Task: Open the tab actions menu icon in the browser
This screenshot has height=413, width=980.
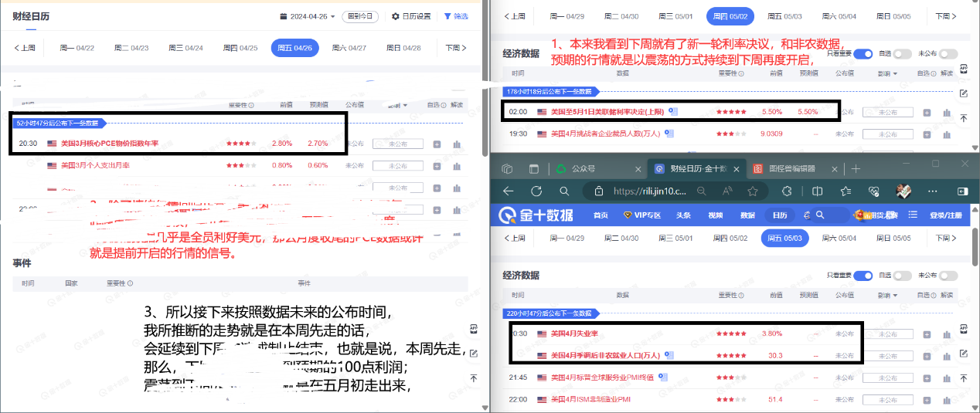Action: pyautogui.click(x=533, y=168)
